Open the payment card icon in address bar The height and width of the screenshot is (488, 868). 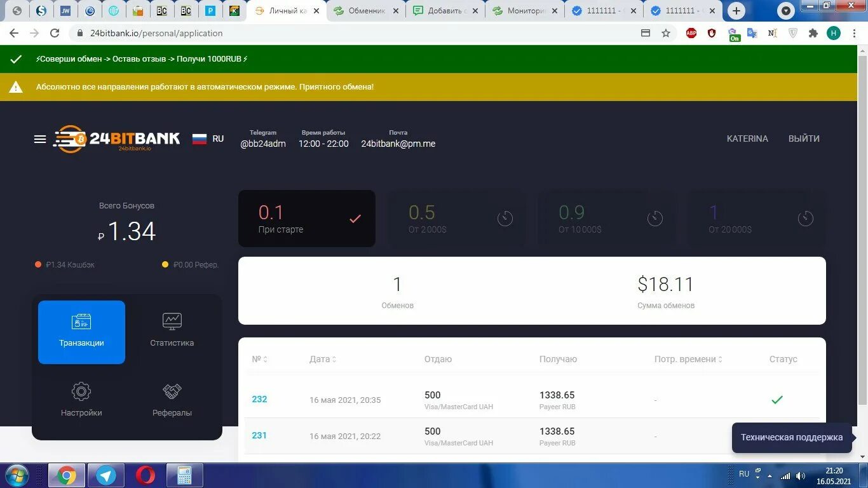tap(646, 33)
